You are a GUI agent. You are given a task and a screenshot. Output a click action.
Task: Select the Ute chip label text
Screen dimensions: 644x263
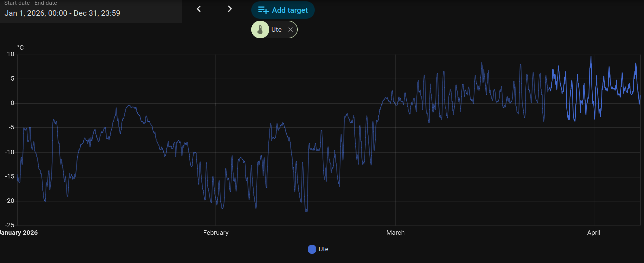[276, 30]
